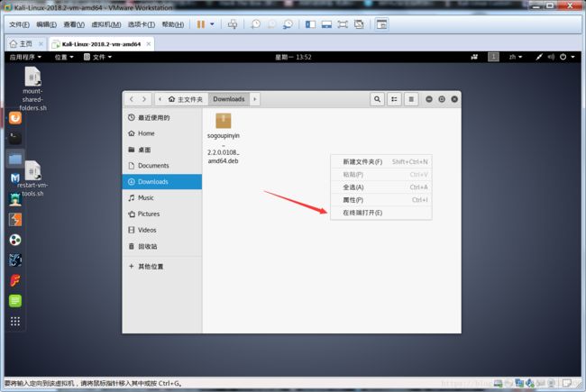Switch to VMware Unity mode

point(359,24)
